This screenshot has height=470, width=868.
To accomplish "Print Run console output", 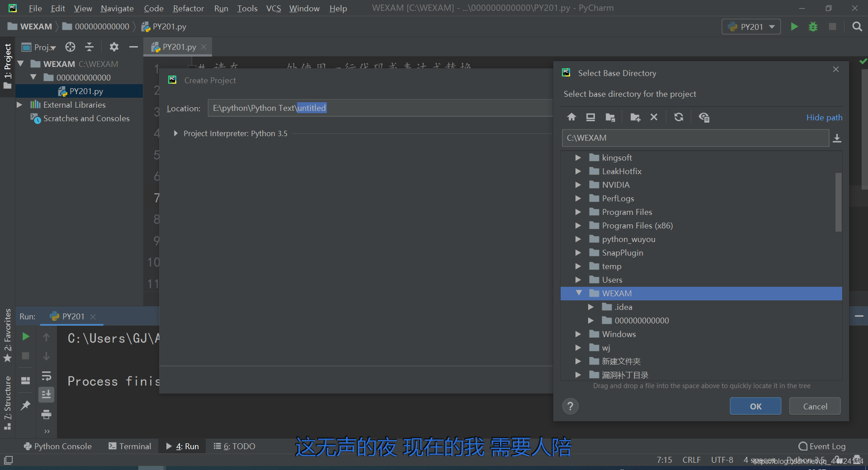I will point(46,414).
